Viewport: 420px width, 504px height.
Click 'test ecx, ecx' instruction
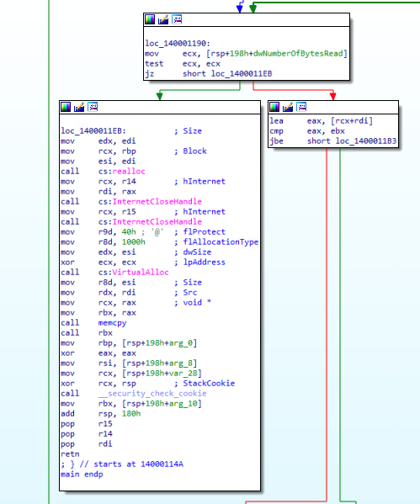pyautogui.click(x=183, y=64)
